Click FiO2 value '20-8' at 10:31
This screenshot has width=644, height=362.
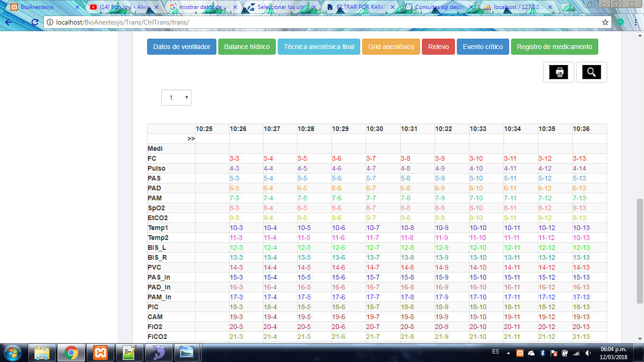(407, 327)
